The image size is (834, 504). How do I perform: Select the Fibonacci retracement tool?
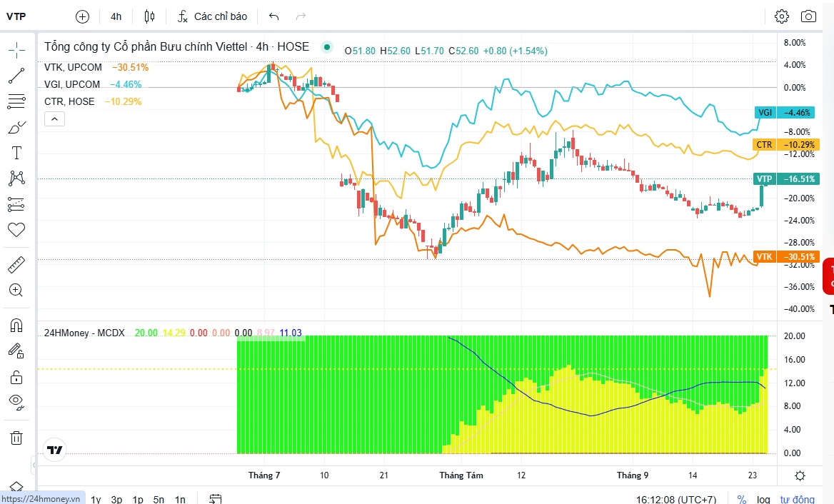[x=16, y=101]
